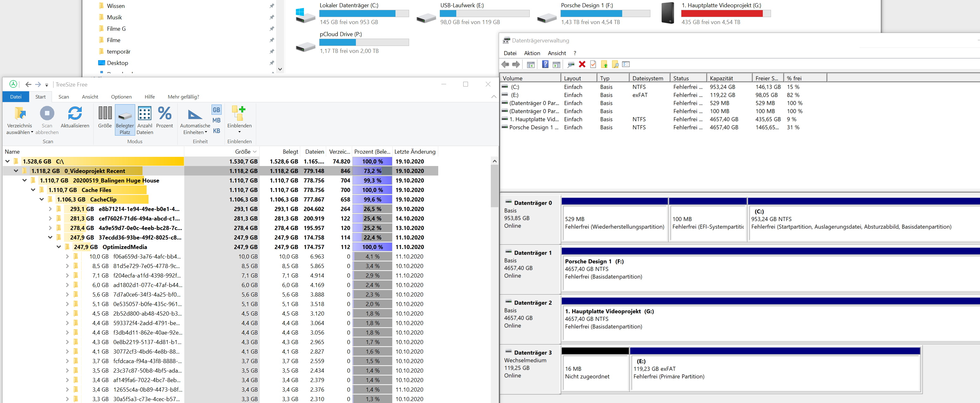Viewport: 980px width, 403px height.
Task: Set size unit to GB
Action: [x=216, y=110]
